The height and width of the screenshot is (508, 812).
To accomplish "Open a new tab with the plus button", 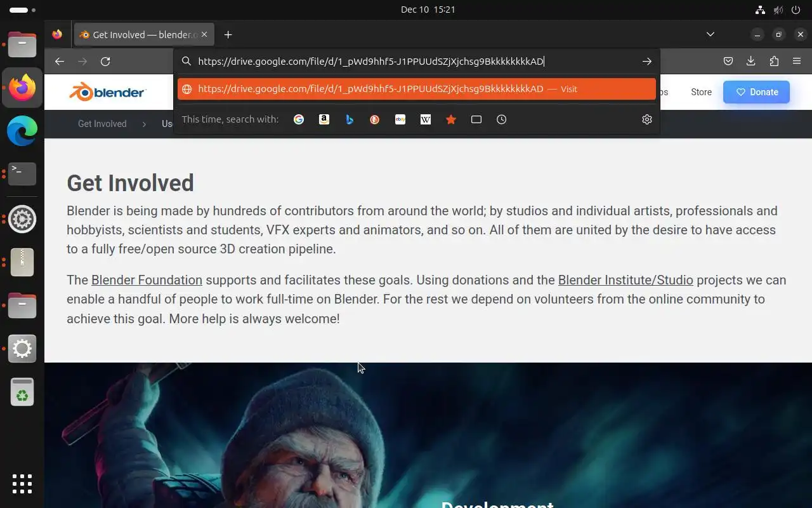I will pyautogui.click(x=228, y=35).
